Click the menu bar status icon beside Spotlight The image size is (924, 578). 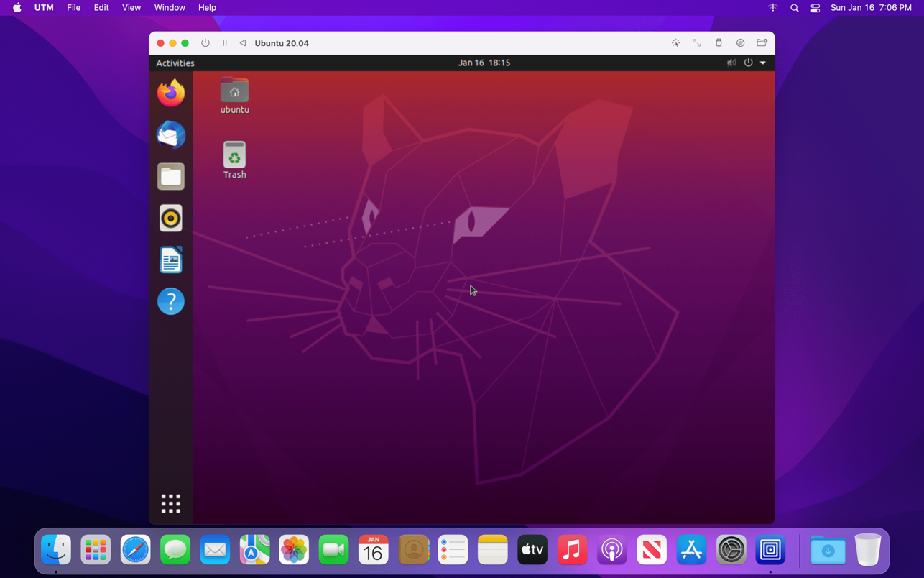click(x=773, y=8)
